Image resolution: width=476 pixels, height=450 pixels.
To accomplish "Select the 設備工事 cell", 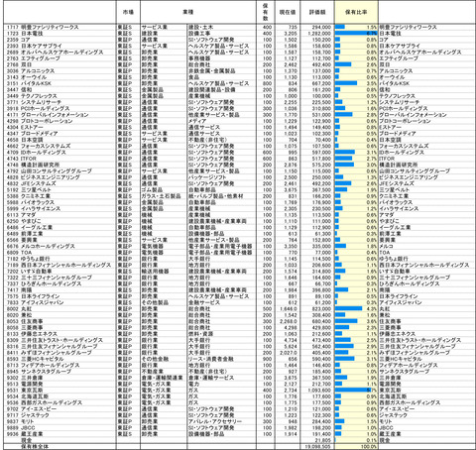I will 221,34.
